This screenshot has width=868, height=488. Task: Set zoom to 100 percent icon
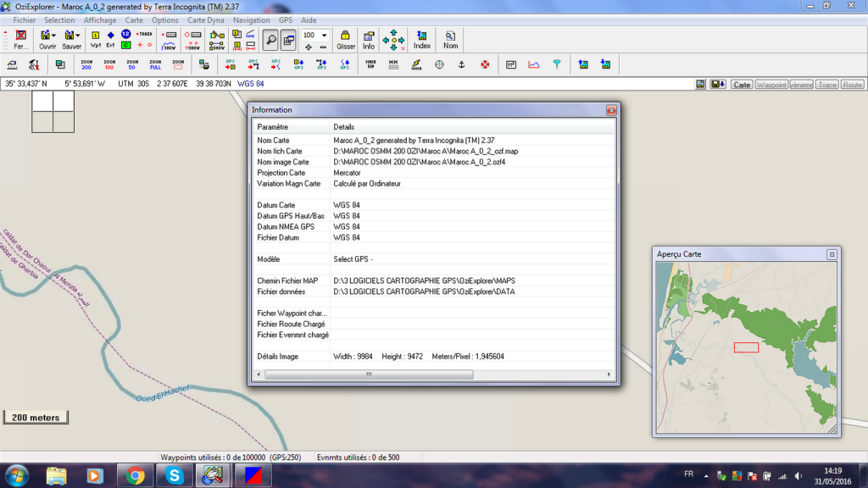pos(109,64)
